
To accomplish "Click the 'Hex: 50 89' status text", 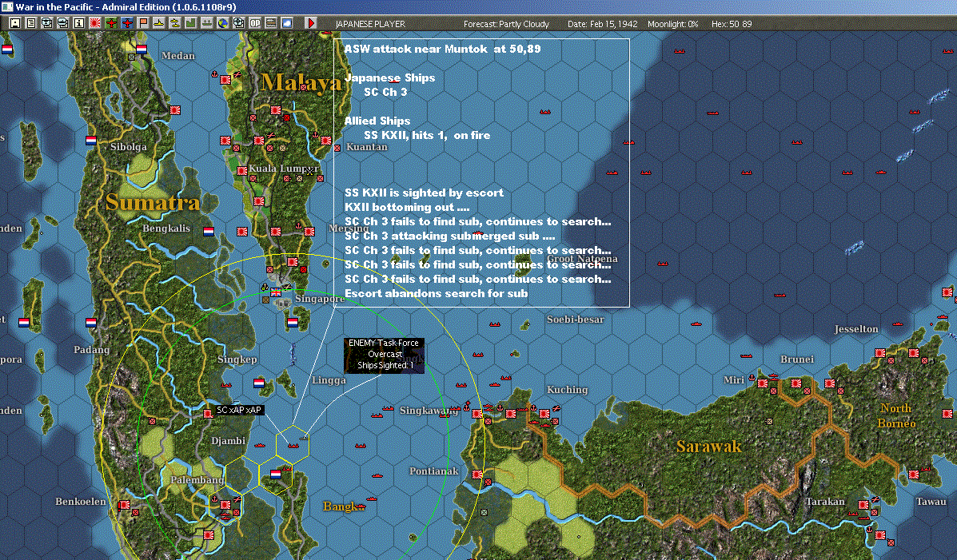I will [x=732, y=24].
